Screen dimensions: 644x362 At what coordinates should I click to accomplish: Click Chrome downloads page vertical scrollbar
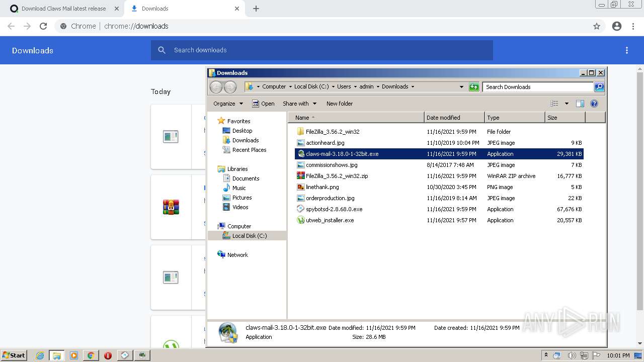tap(640, 191)
